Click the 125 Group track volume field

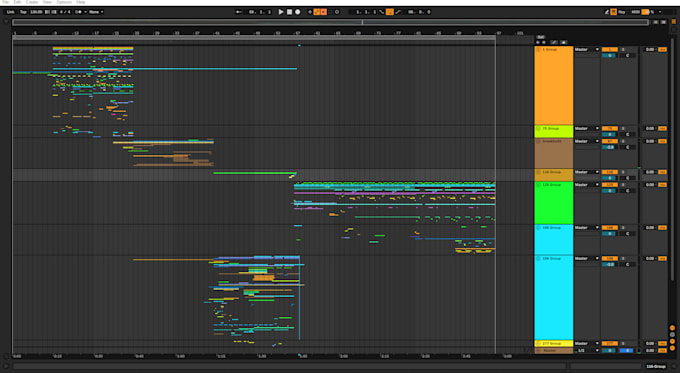coord(609,191)
